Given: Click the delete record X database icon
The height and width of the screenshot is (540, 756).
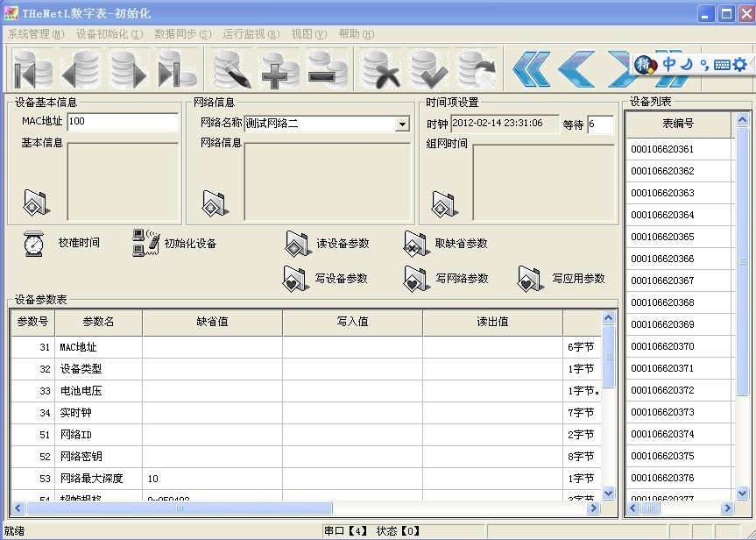Looking at the screenshot, I should pos(381,69).
